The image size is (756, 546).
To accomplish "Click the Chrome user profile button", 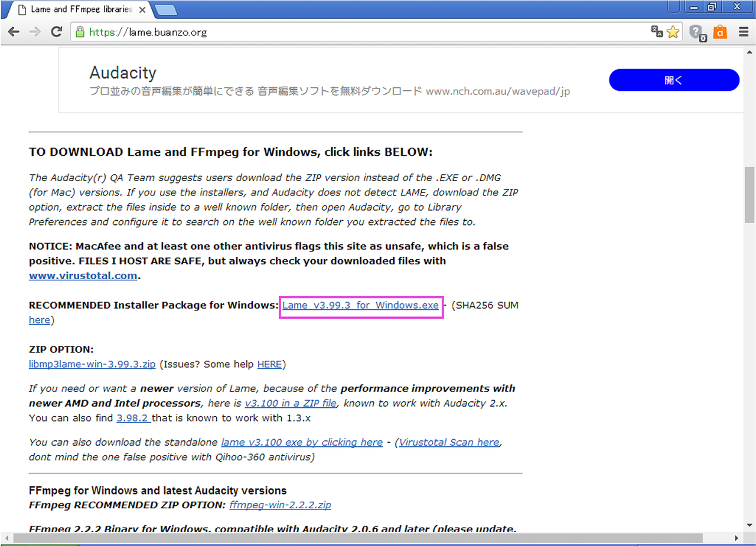I will [x=675, y=6].
